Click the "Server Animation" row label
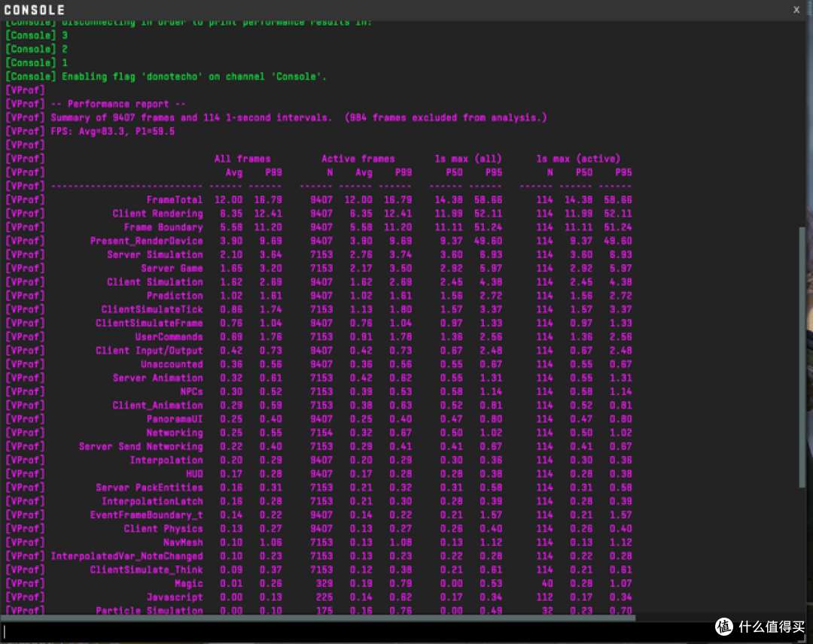 pyautogui.click(x=157, y=378)
